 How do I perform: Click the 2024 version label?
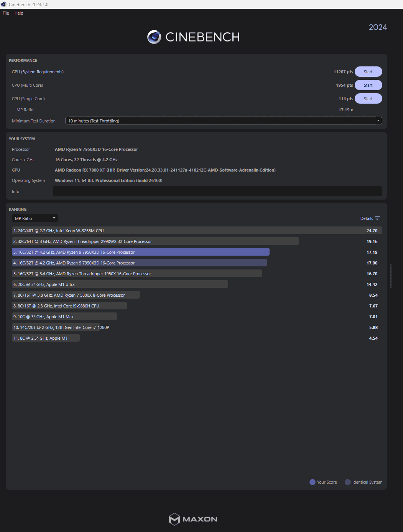[x=378, y=27]
